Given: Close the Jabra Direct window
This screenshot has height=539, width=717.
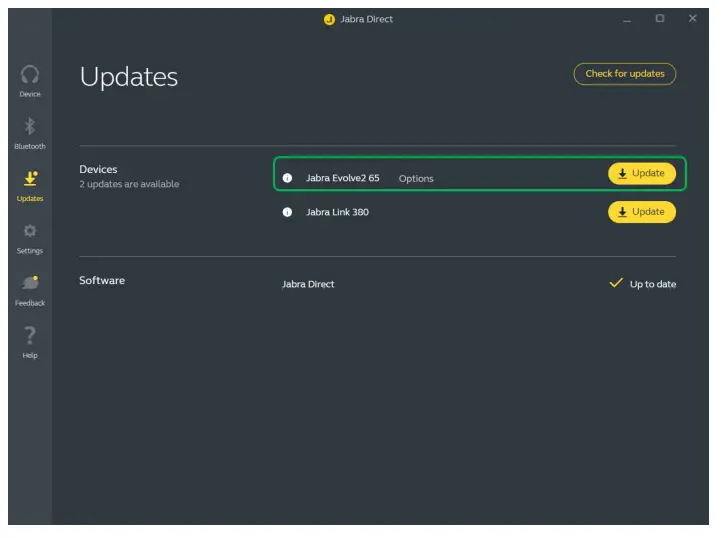Looking at the screenshot, I should (x=693, y=18).
